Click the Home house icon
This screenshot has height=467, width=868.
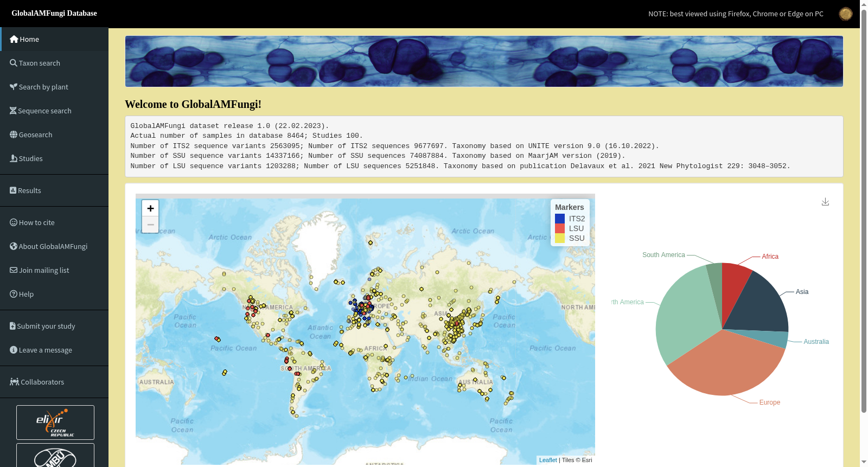click(14, 39)
